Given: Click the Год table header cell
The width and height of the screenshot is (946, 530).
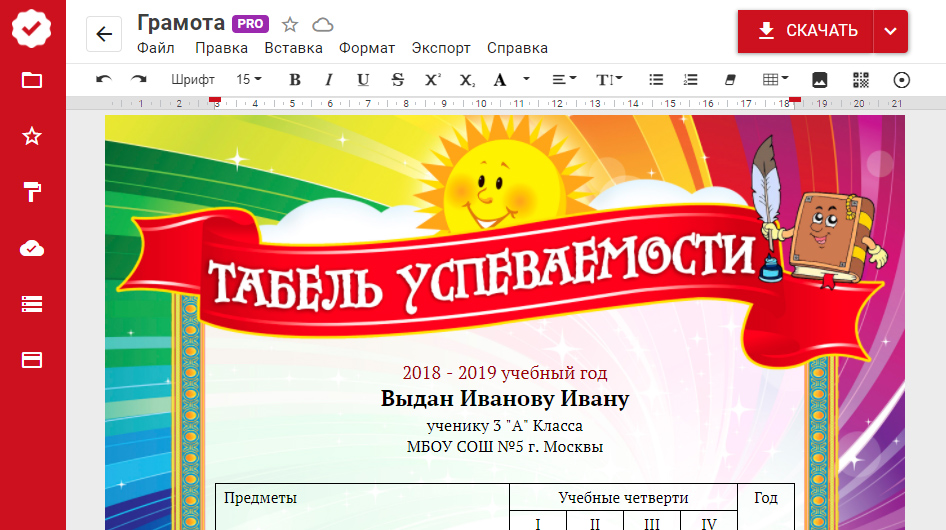Looking at the screenshot, I should pyautogui.click(x=766, y=506).
